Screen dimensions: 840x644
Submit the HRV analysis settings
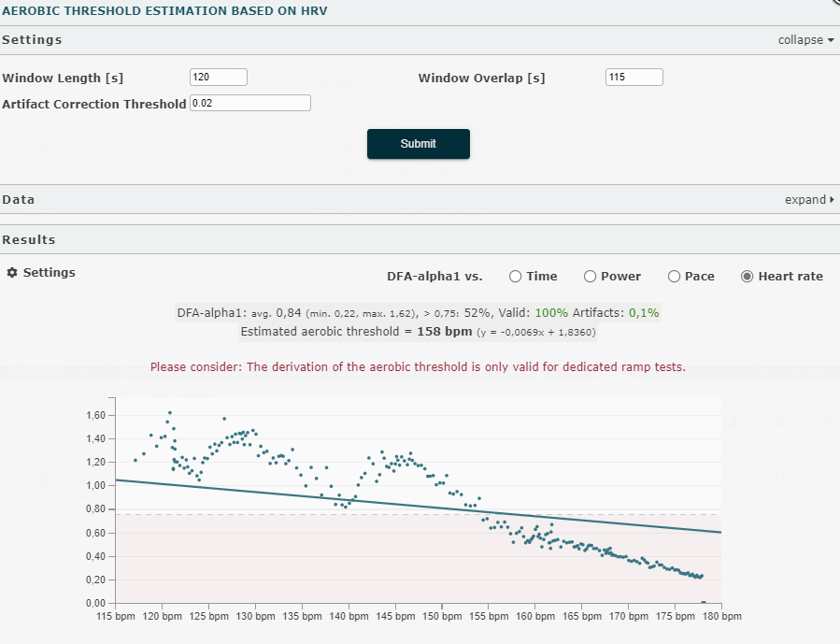418,144
